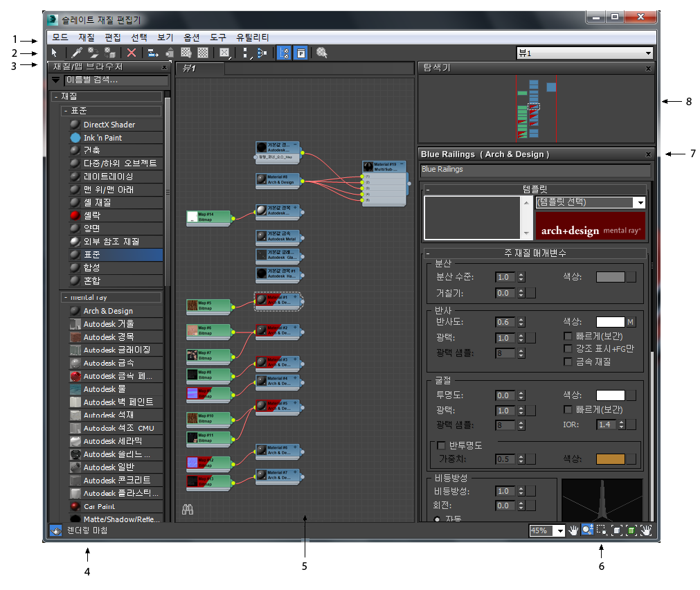Open the 모드 menu
The width and height of the screenshot is (700, 590).
click(60, 37)
